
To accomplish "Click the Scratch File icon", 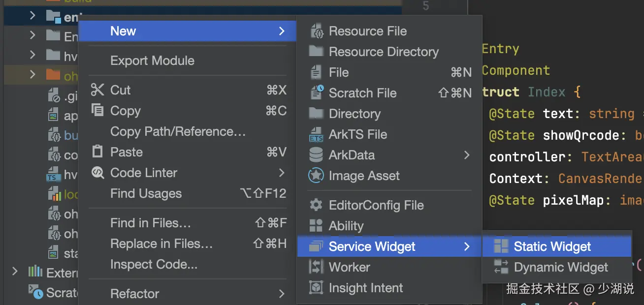I will click(x=316, y=93).
